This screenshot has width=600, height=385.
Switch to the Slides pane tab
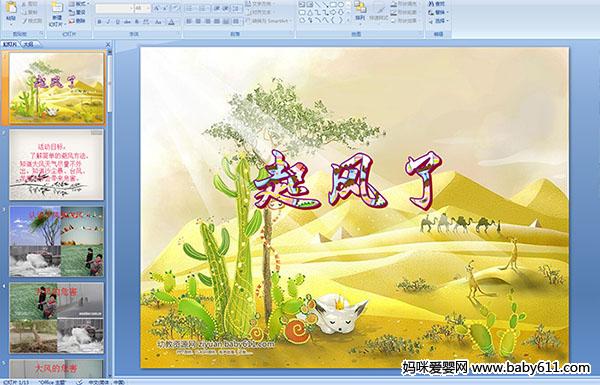pyautogui.click(x=10, y=44)
